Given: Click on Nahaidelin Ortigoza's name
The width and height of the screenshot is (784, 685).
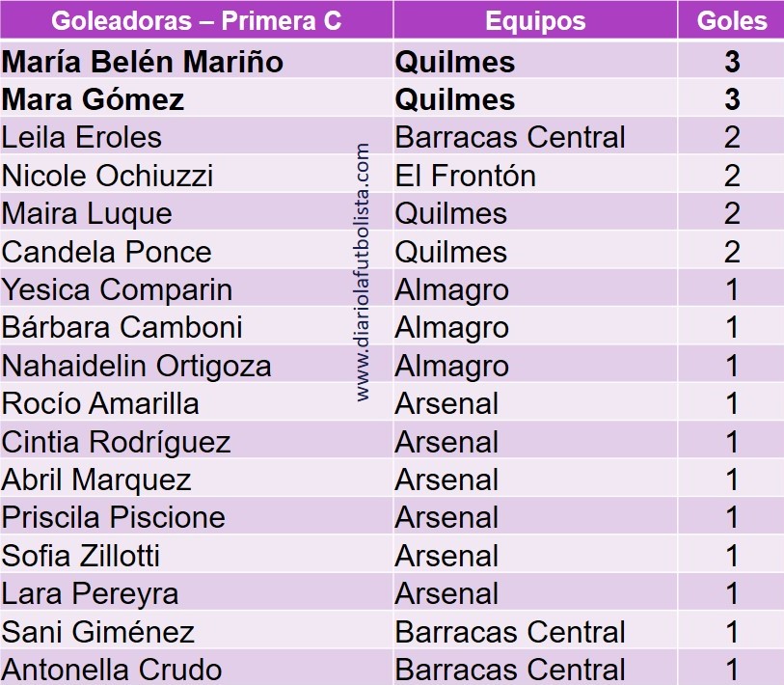Looking at the screenshot, I should (x=136, y=366).
